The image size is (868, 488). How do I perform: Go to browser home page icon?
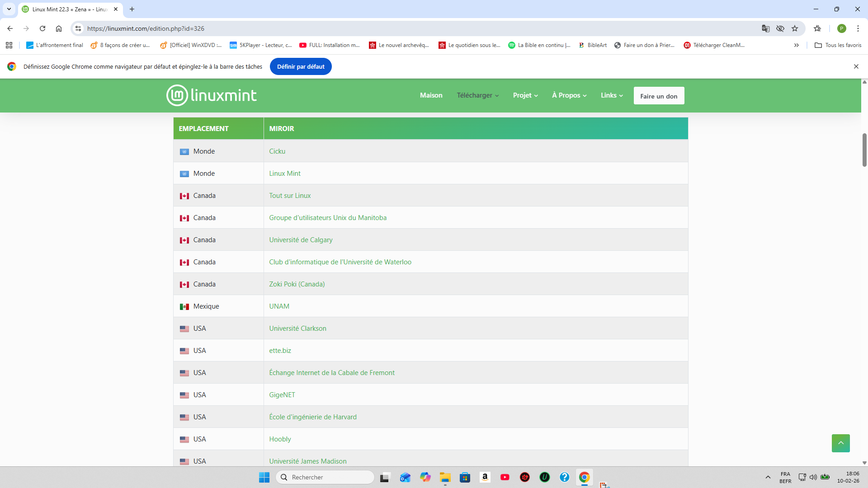click(59, 28)
